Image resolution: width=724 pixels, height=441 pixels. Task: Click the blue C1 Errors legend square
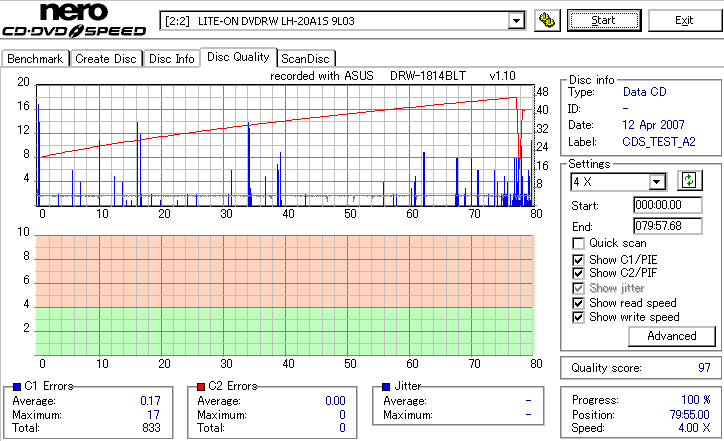[x=17, y=387]
